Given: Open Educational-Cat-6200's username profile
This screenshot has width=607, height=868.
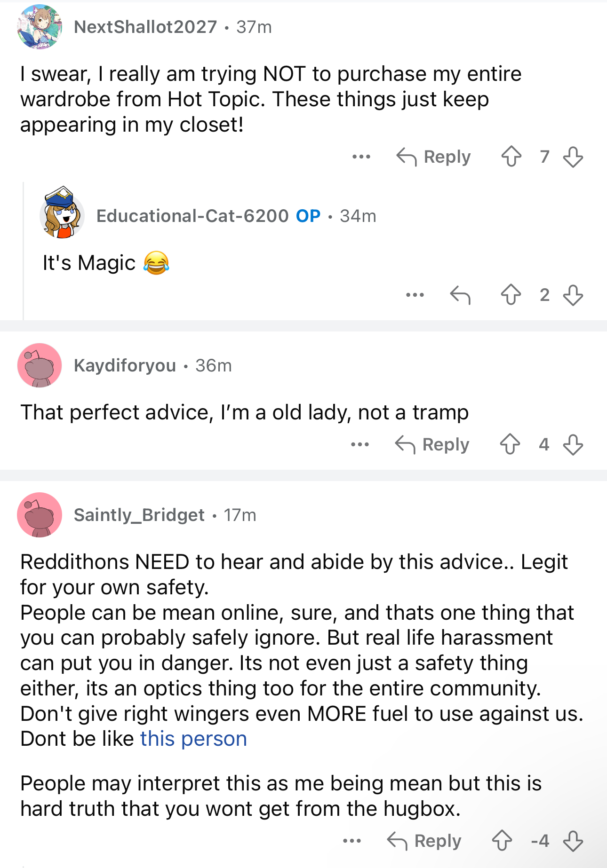Looking at the screenshot, I should [x=192, y=216].
